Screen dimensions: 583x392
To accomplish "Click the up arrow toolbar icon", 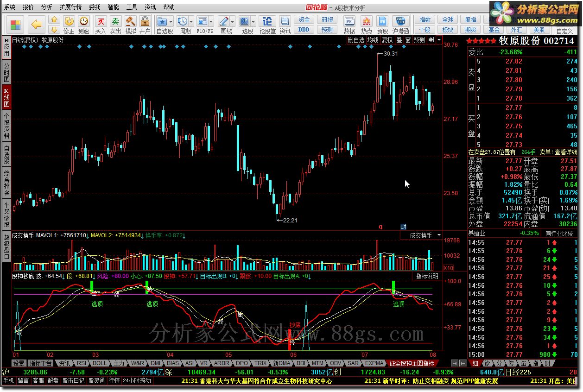I will [54, 20].
